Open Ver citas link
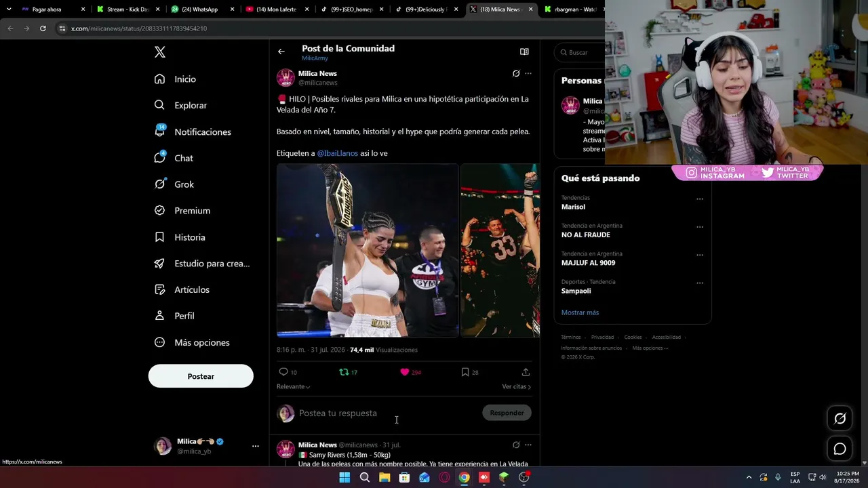This screenshot has height=488, width=868. [x=516, y=386]
